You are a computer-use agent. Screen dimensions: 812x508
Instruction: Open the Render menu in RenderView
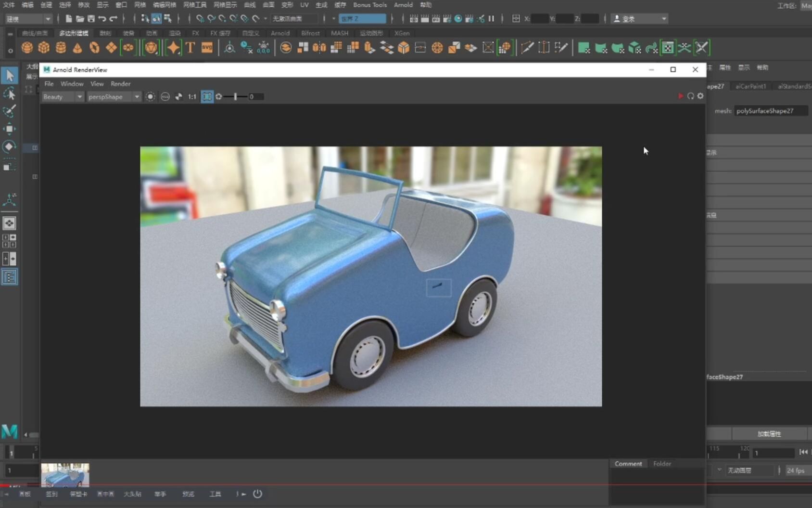(120, 84)
